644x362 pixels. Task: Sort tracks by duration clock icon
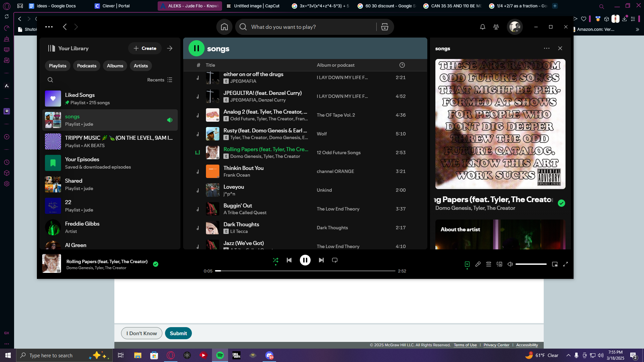[x=402, y=65]
